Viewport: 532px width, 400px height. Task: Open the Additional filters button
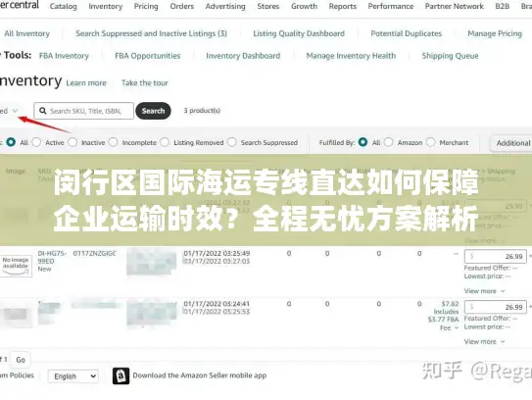coord(511,143)
